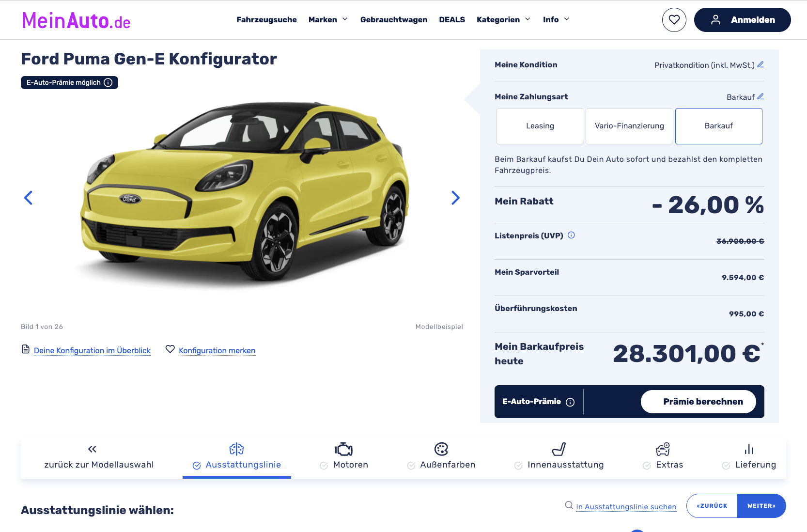Click the - 26,00 % discount value
This screenshot has width=807, height=532.
[708, 205]
